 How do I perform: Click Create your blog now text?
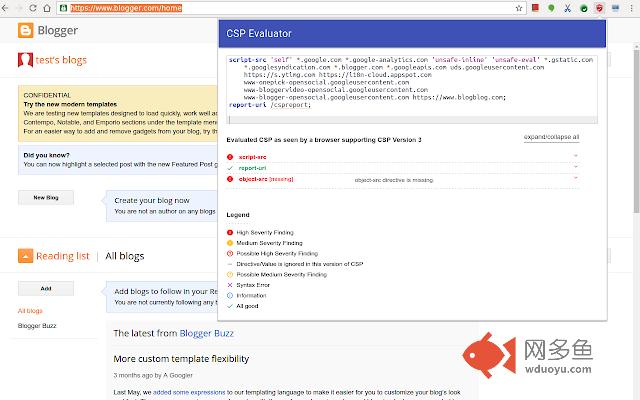(152, 200)
